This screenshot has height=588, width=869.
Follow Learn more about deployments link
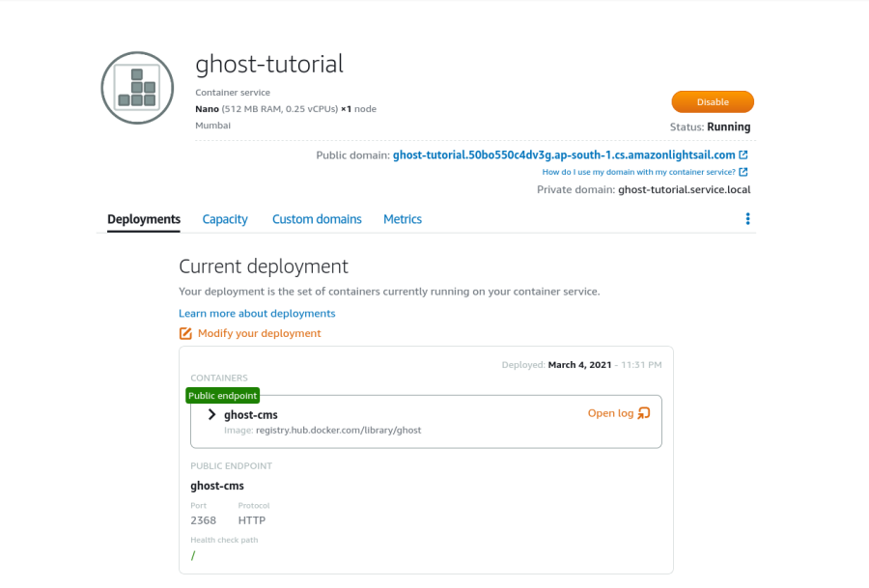point(257,313)
